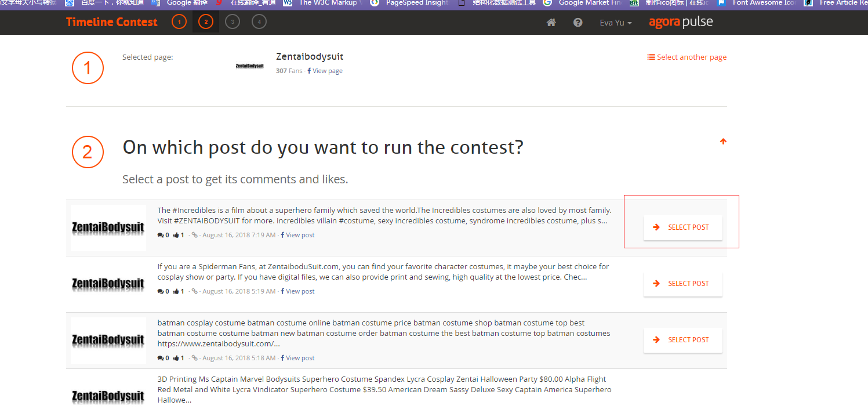Screen dimensions: 868x409
Task: Open the Eva Yu account dropdown
Action: [x=616, y=23]
